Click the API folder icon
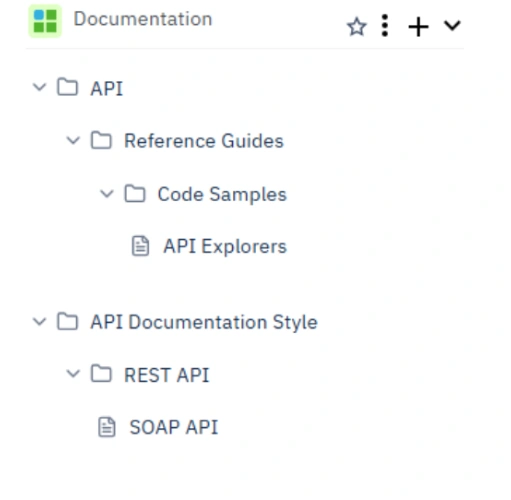 point(68,87)
